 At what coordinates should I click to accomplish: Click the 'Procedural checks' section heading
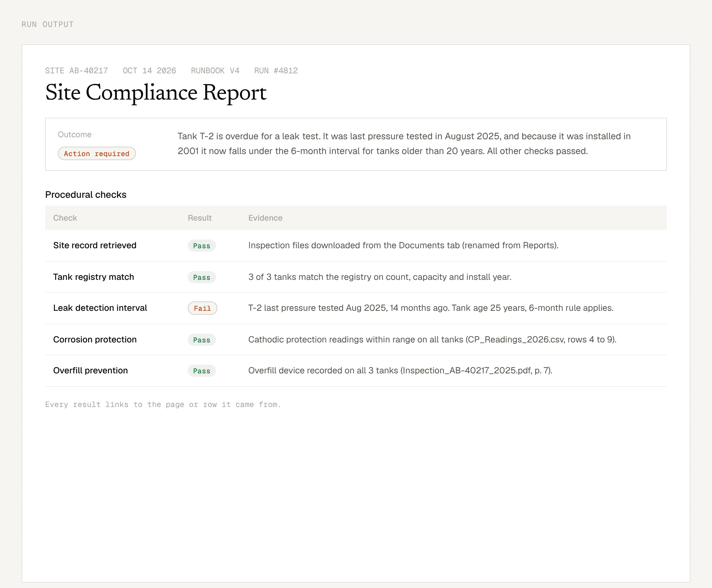pos(86,195)
